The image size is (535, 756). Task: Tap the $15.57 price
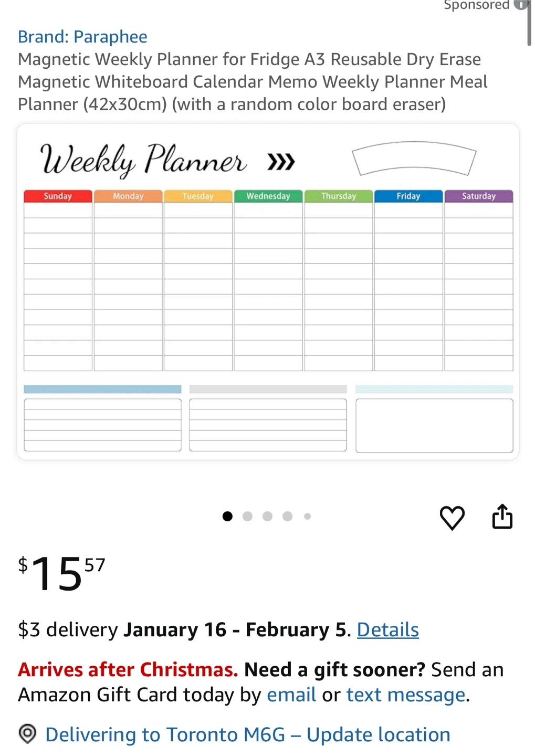point(61,573)
